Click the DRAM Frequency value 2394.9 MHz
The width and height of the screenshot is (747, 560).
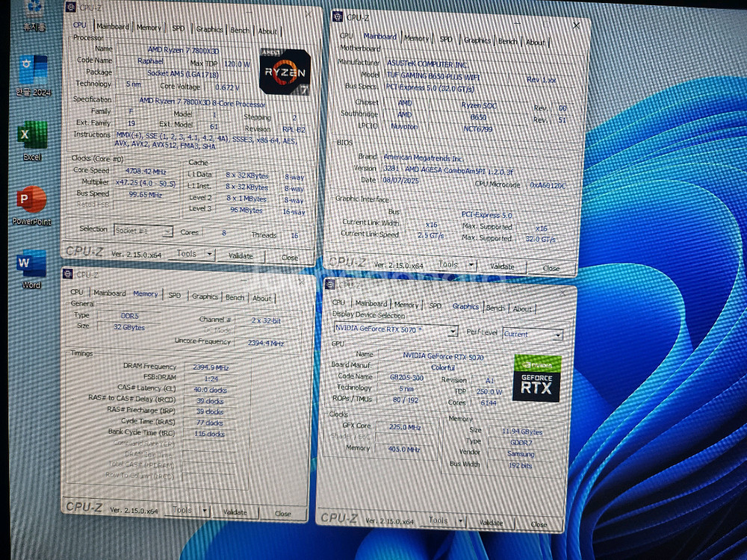click(x=211, y=367)
